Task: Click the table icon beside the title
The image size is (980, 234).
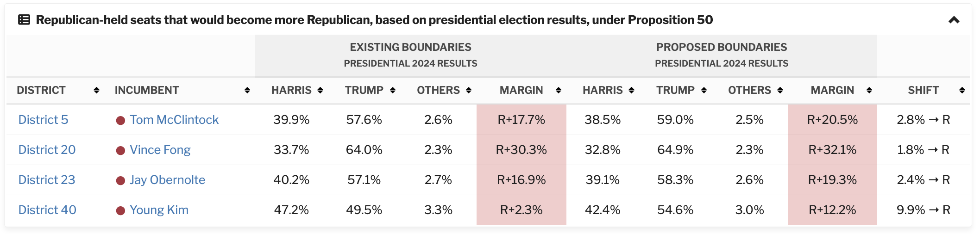Action: pos(24,20)
